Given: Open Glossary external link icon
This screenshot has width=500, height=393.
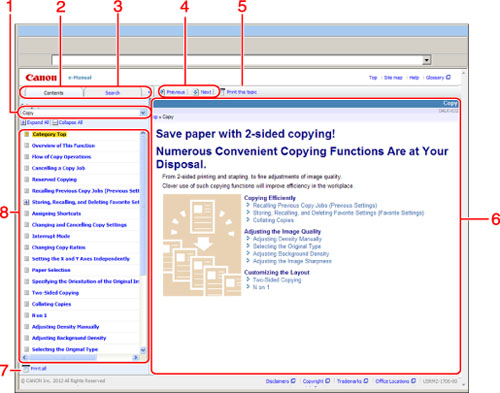Looking at the screenshot, I should pyautogui.click(x=448, y=77).
